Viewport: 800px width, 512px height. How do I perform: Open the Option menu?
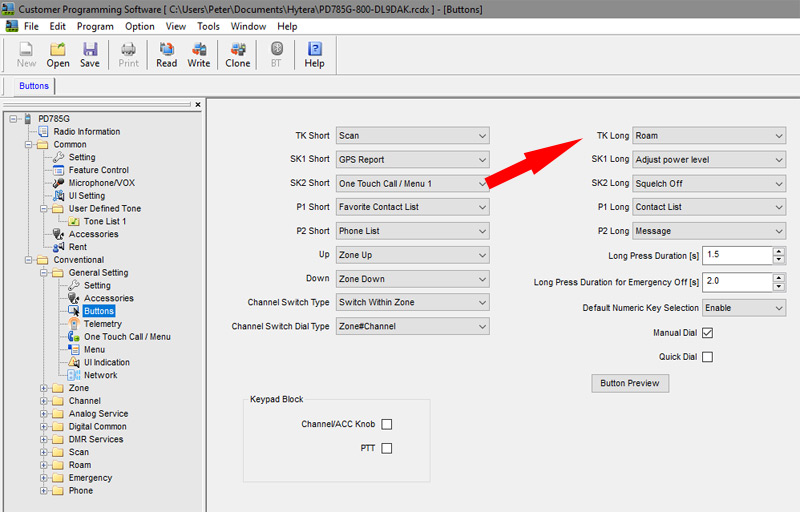coord(140,27)
